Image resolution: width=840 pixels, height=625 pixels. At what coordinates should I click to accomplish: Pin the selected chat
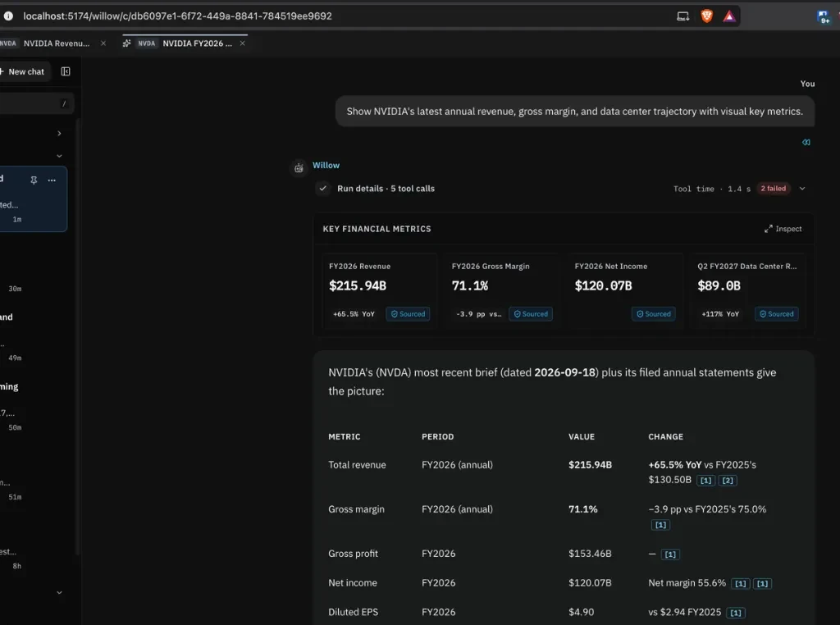pyautogui.click(x=34, y=180)
